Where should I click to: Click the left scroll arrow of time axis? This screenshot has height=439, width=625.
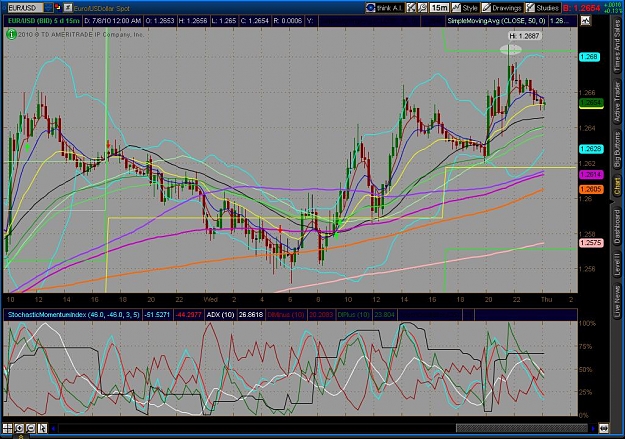pos(53,429)
